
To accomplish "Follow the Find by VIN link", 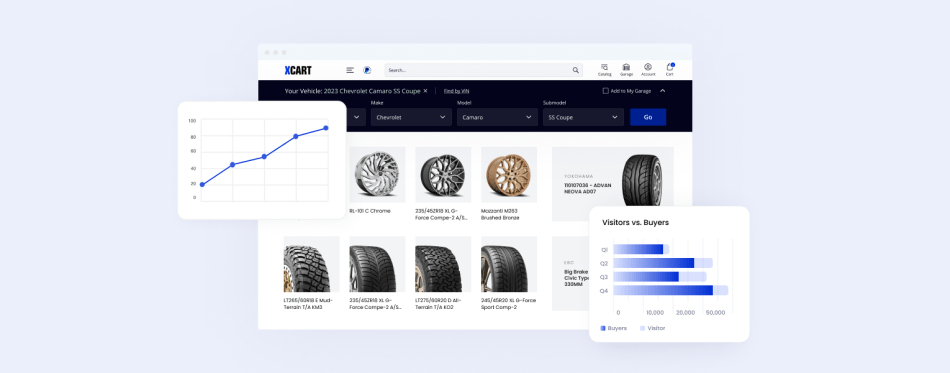I will point(456,91).
